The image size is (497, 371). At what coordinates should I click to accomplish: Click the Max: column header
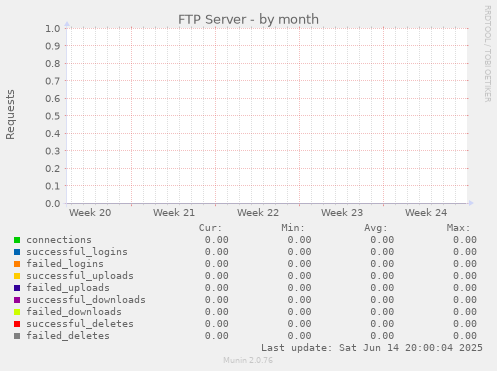tap(458, 228)
